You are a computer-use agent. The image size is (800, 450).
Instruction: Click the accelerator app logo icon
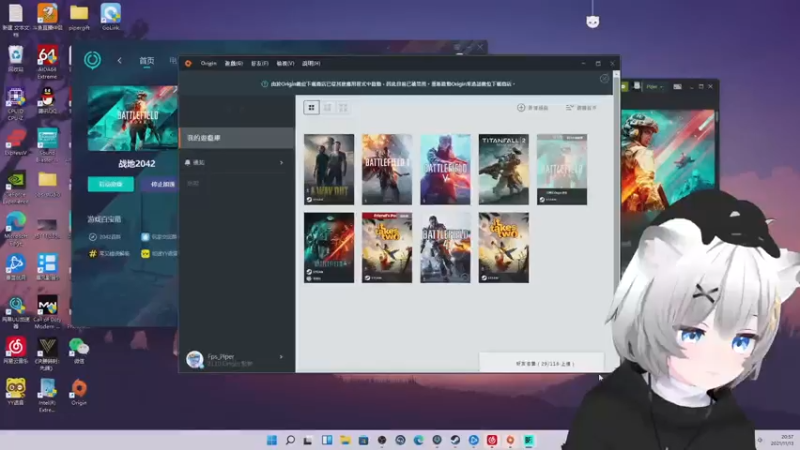[92, 60]
